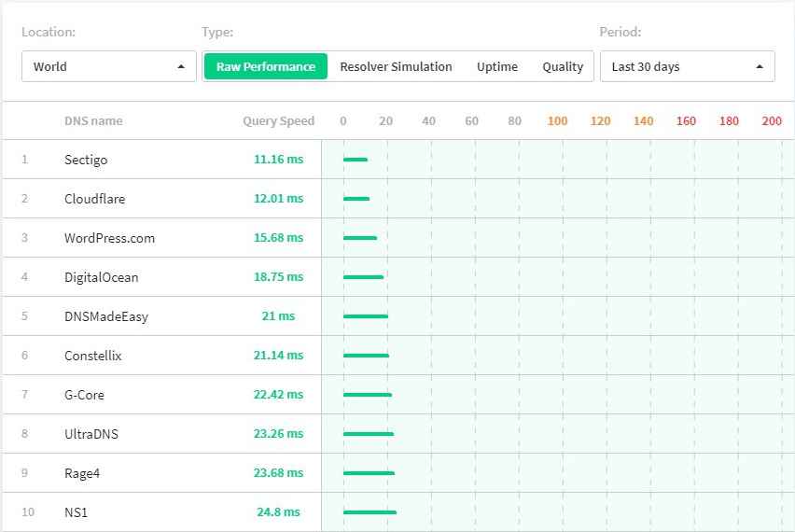Click the 21 ms query speed value
Viewport: 795px width, 532px height.
278,316
